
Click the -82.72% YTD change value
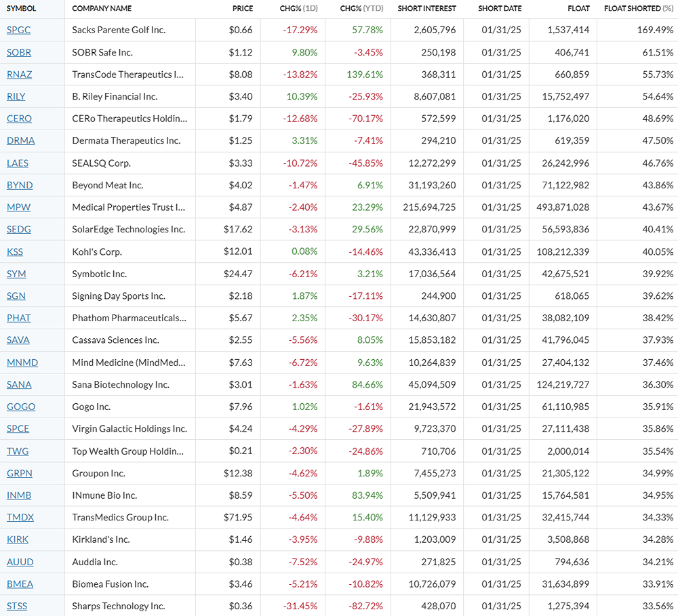point(366,606)
